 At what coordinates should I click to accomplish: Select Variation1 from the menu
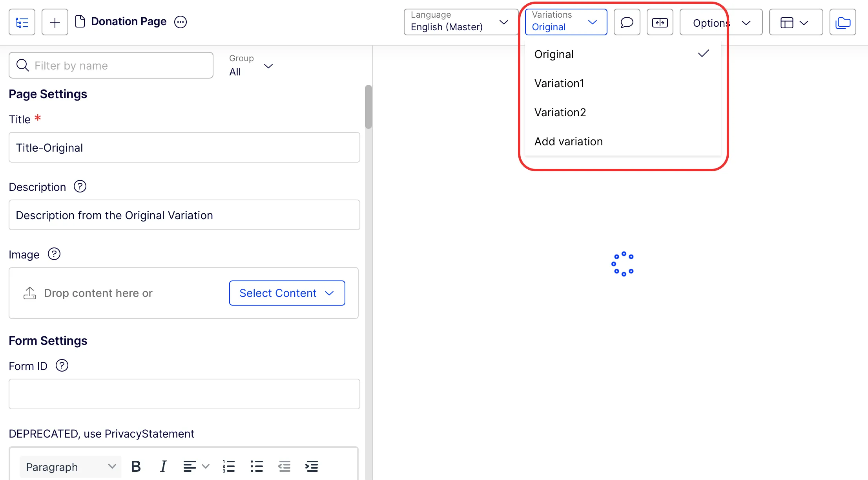(x=623, y=83)
